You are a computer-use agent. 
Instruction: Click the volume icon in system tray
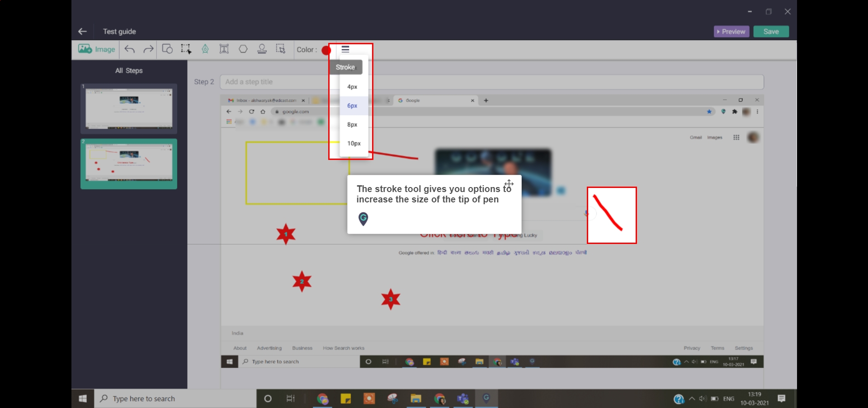(x=703, y=399)
